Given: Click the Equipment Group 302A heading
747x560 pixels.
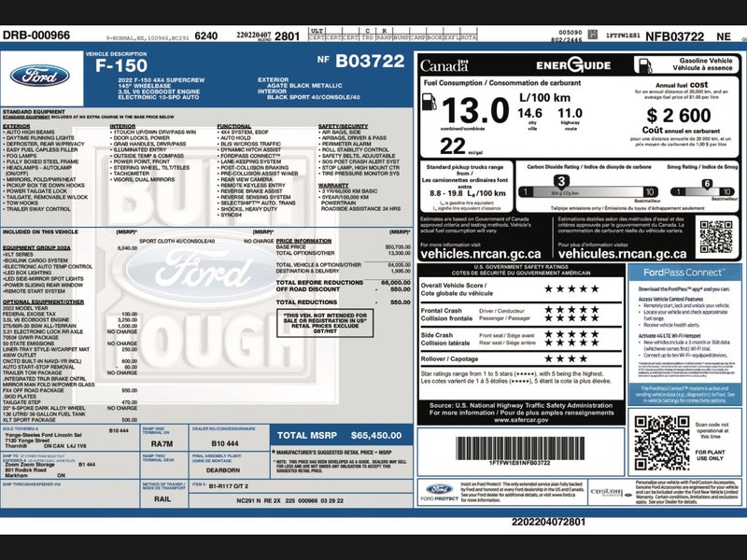Looking at the screenshot, I should pyautogui.click(x=36, y=248).
